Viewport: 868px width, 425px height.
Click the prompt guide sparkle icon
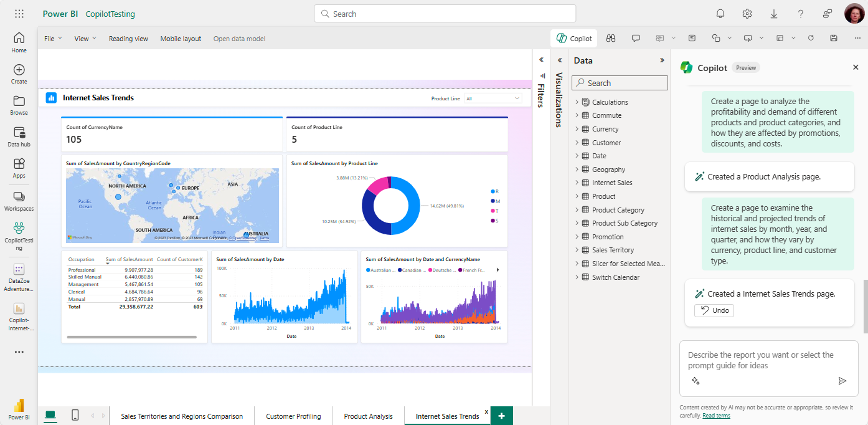tap(696, 381)
